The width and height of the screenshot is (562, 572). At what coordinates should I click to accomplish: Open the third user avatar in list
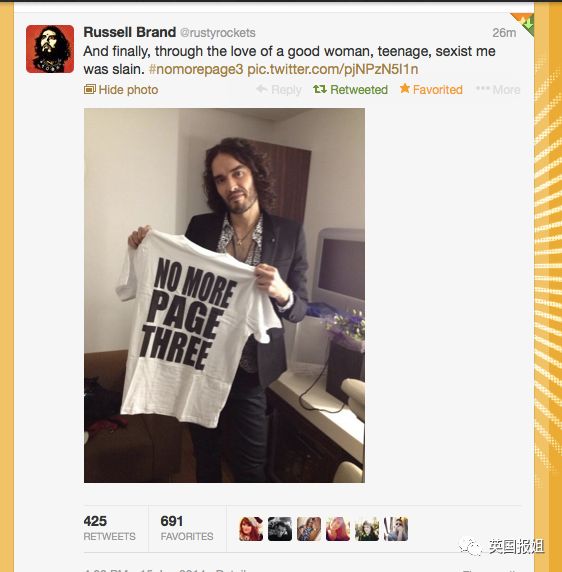click(309, 529)
